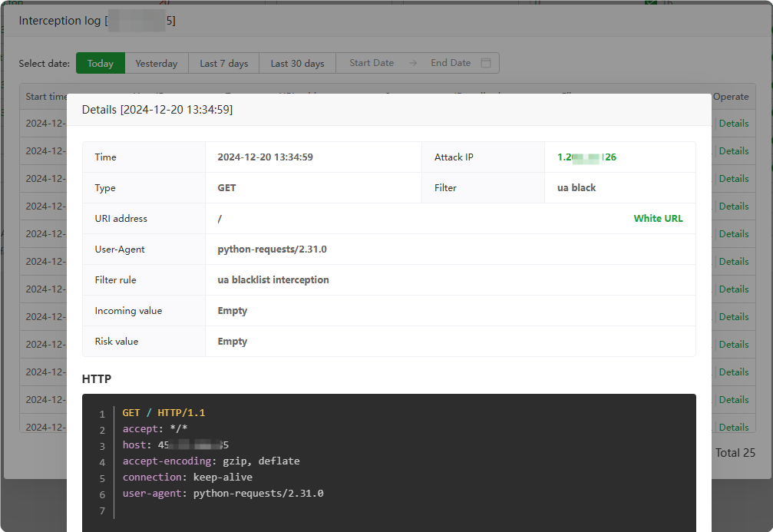
Task: Click the Operate column header
Action: click(730, 97)
